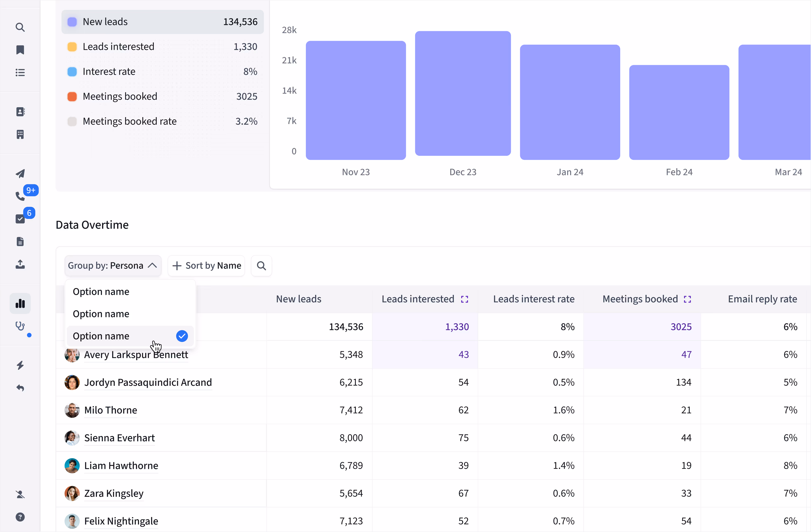Screen dimensions: 811x532
Task: Open companies building icon in sidebar
Action: [x=20, y=134]
